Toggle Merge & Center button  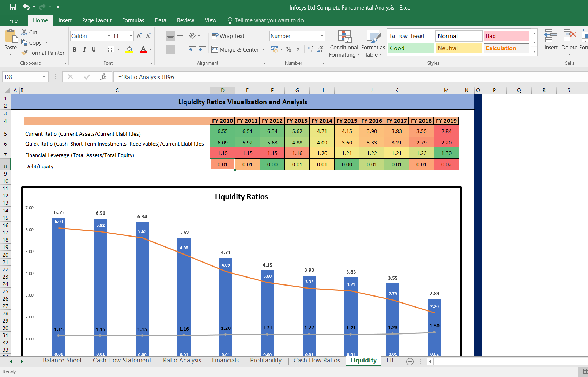pyautogui.click(x=235, y=49)
